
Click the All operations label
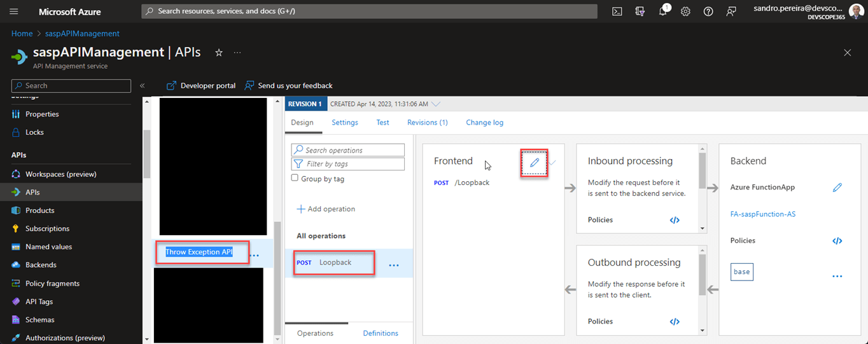click(x=321, y=236)
